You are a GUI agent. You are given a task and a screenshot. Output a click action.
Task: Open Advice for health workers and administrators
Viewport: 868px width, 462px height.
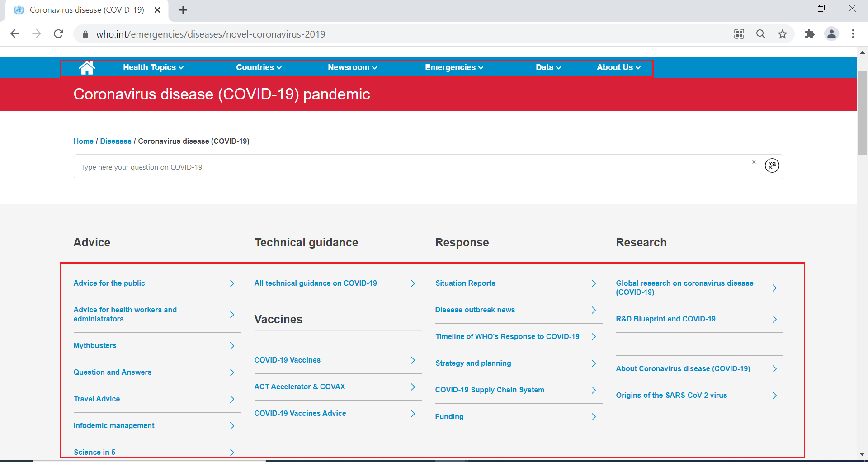point(125,314)
